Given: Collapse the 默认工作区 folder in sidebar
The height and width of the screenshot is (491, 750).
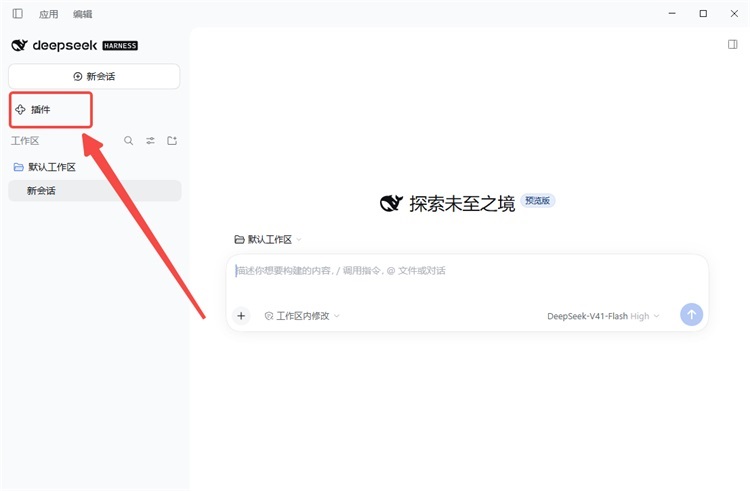Looking at the screenshot, I should pyautogui.click(x=44, y=167).
